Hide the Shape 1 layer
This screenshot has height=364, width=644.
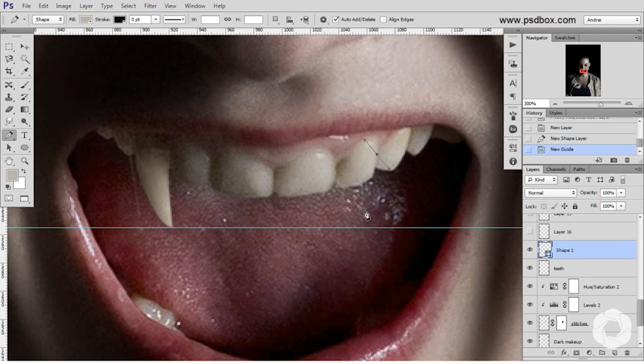pyautogui.click(x=530, y=250)
